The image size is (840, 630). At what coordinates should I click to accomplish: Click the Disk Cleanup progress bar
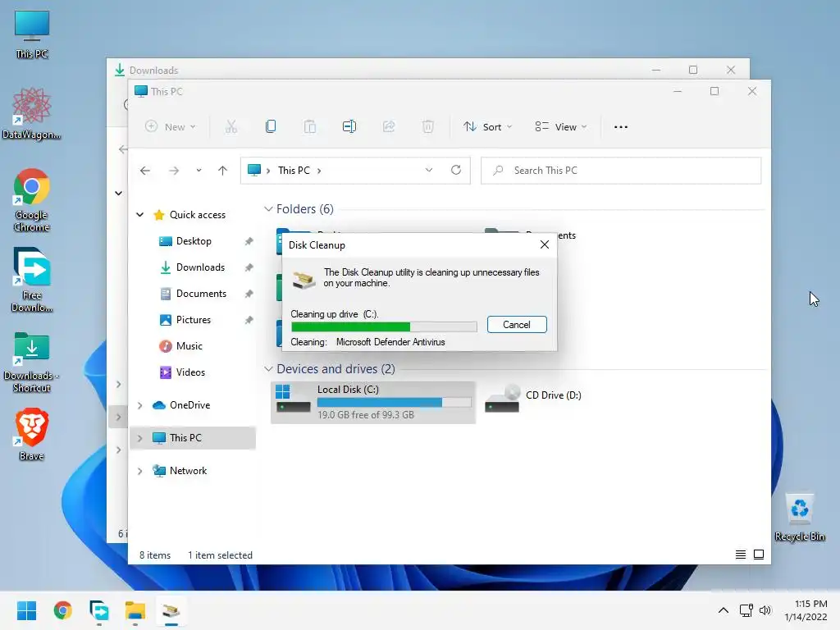coord(384,326)
